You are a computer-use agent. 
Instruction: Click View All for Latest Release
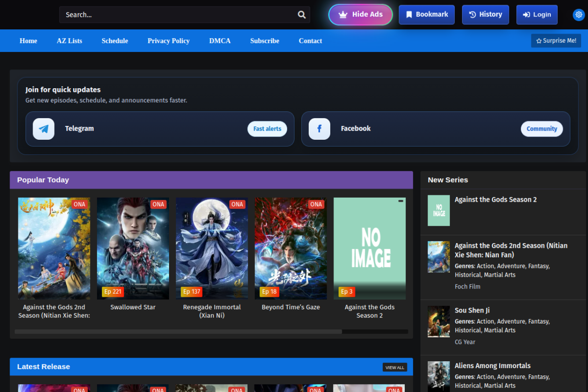click(395, 368)
